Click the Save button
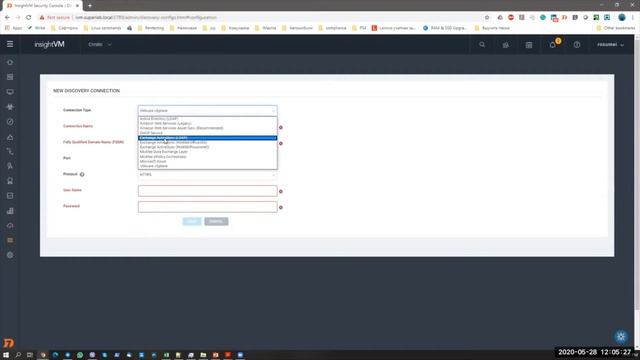Screen dimensions: 640x360 tap(192, 222)
